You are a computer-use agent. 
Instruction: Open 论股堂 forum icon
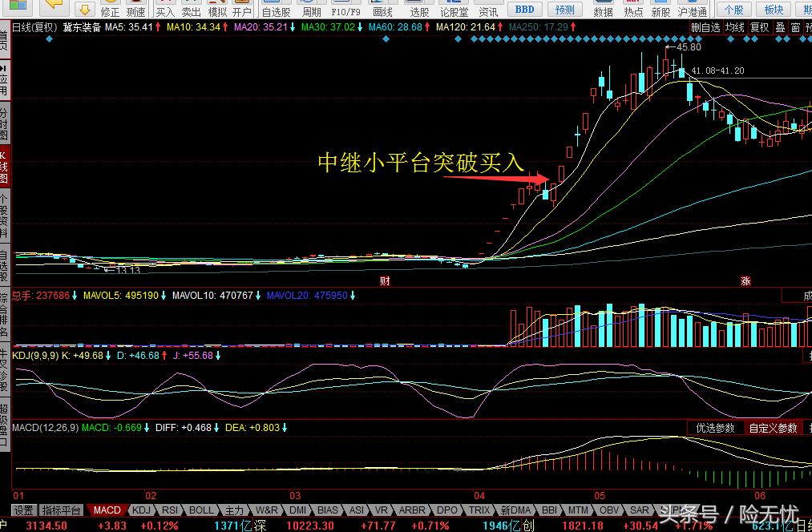(454, 9)
